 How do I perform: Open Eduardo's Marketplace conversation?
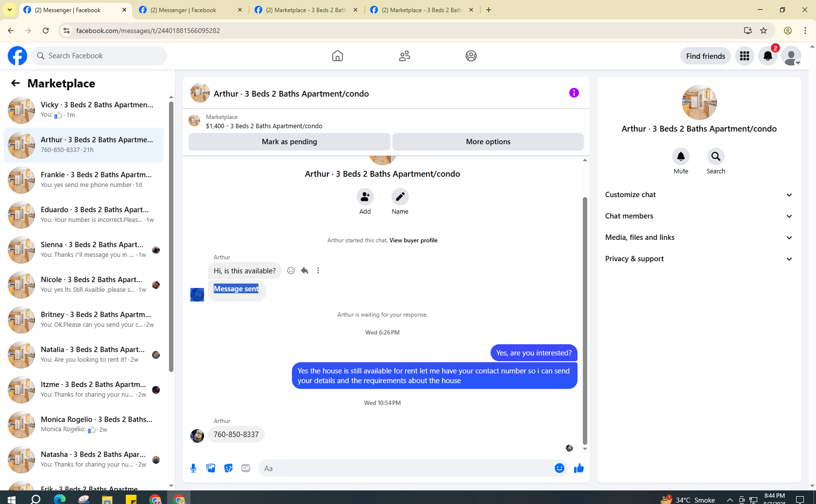click(84, 215)
